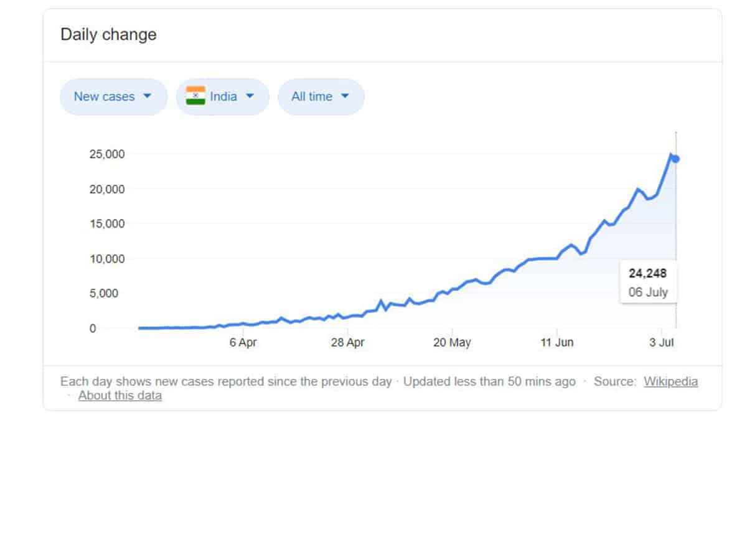This screenshot has width=747, height=560.
Task: Open the New cases dropdown
Action: (x=113, y=96)
